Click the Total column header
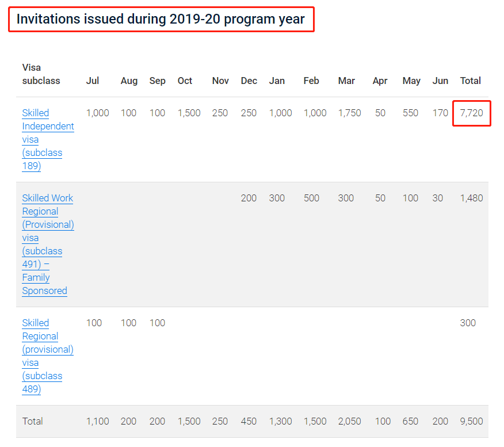Viewport: 504px width, 447px height. coord(470,81)
